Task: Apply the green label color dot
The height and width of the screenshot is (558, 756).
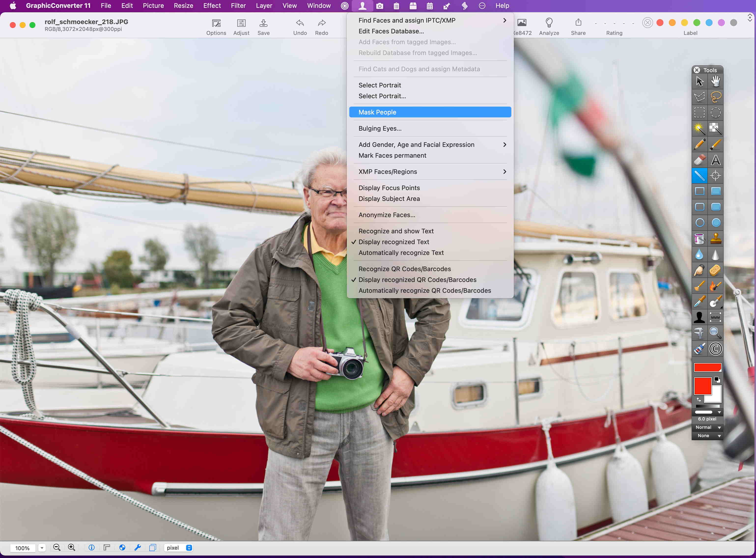Action: pyautogui.click(x=697, y=23)
